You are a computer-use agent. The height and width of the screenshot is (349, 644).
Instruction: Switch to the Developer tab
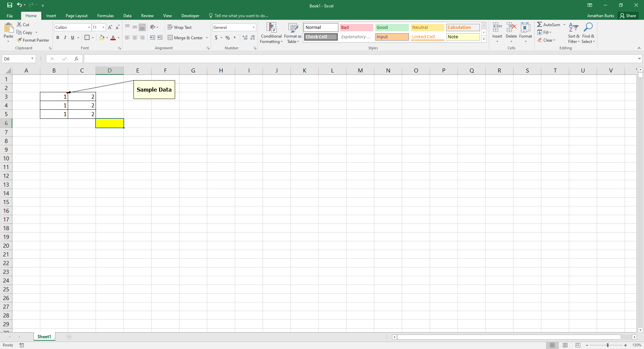click(x=190, y=16)
